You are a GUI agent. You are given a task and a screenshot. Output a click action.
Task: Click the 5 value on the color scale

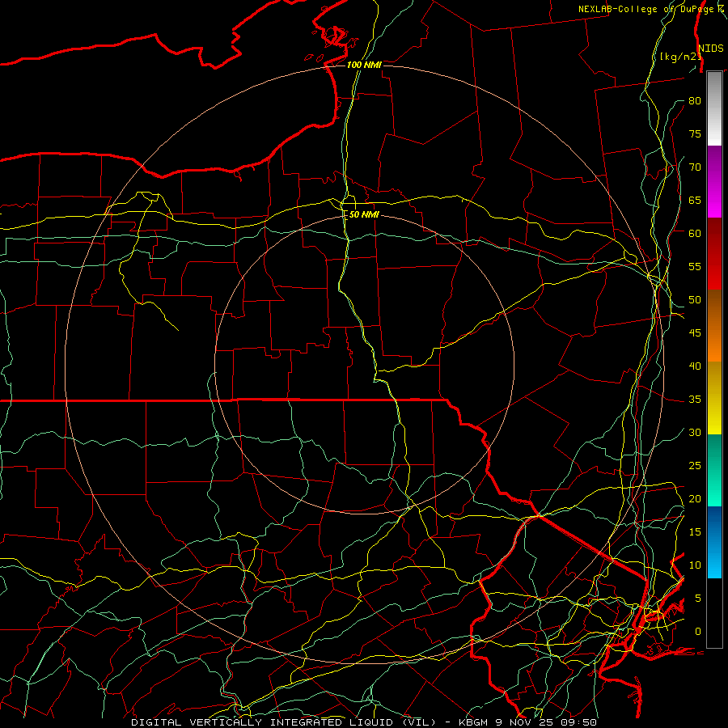tap(698, 599)
